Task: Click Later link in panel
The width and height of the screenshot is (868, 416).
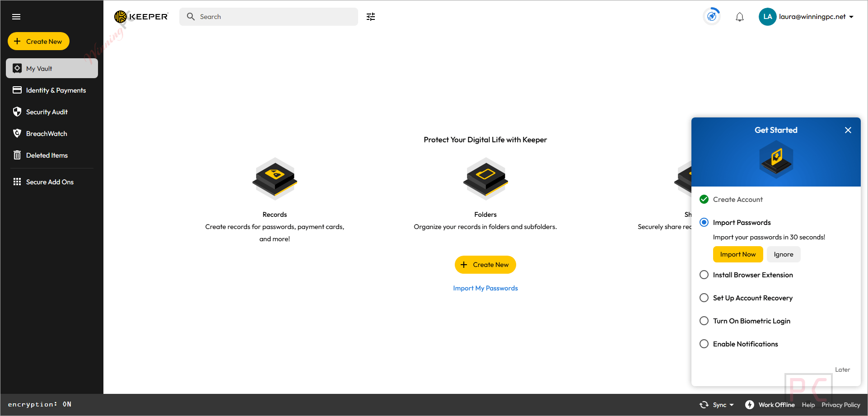Action: [x=842, y=369]
